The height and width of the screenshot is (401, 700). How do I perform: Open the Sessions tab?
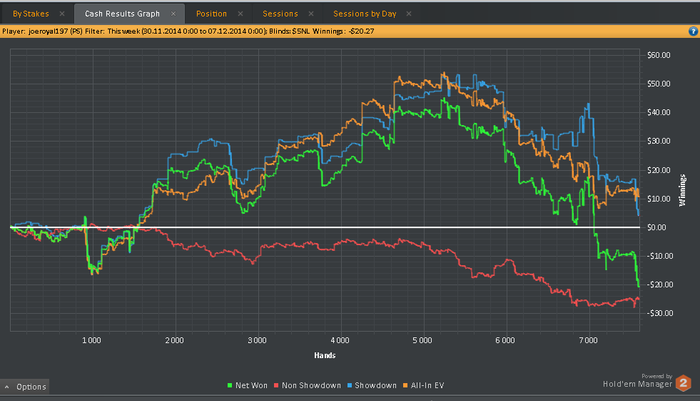[x=280, y=14]
